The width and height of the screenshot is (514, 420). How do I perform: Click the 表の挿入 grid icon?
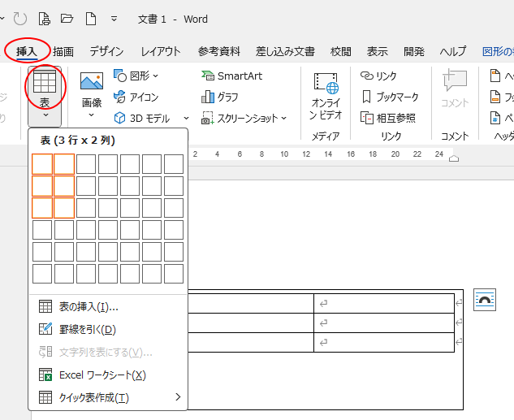(x=45, y=306)
